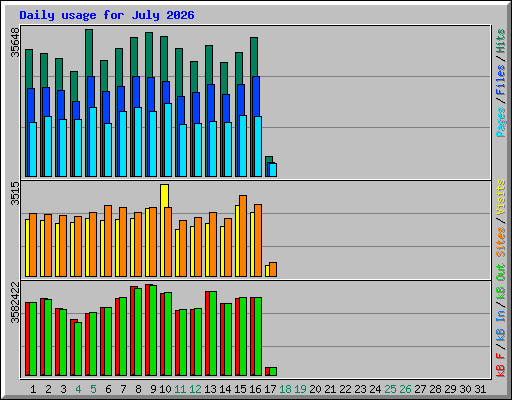The height and width of the screenshot is (400, 512).
Task: Click day label 22 on the x-axis
Action: 345,389
